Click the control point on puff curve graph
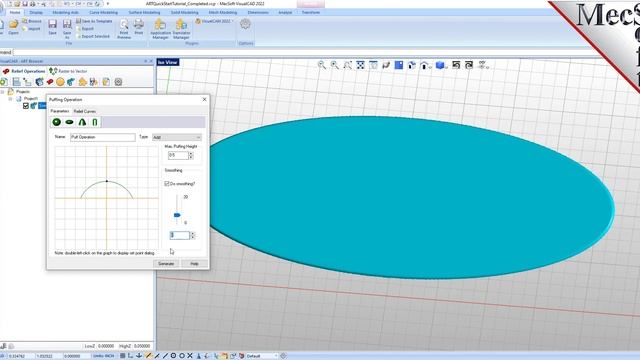640x360 pixels. pyautogui.click(x=107, y=181)
